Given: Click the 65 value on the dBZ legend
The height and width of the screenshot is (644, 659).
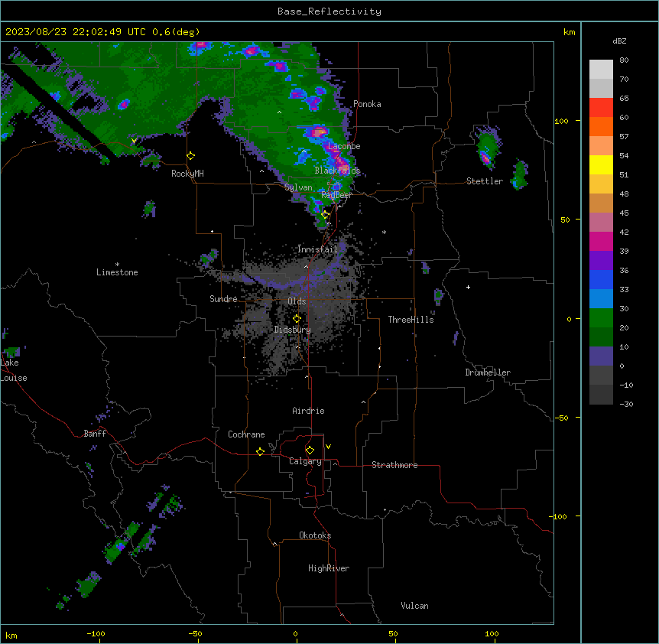Looking at the screenshot, I should click(x=624, y=99).
